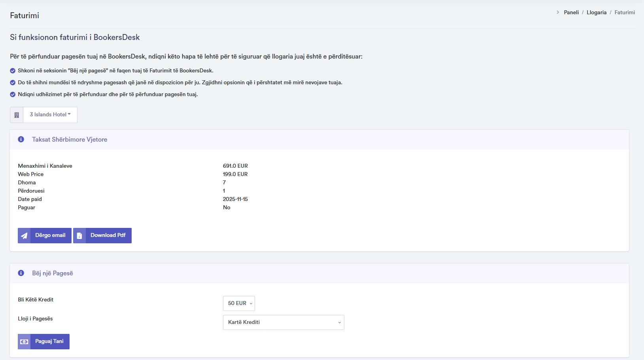The image size is (644, 360).
Task: Open the Kartë Krediti payment type dropdown
Action: click(283, 322)
